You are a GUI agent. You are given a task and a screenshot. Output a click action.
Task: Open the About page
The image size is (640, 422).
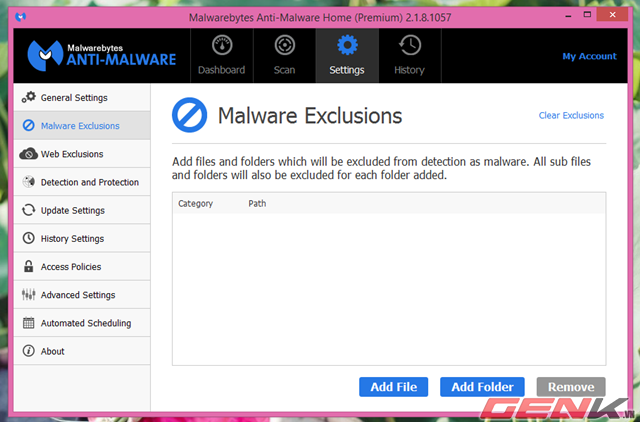(82, 351)
